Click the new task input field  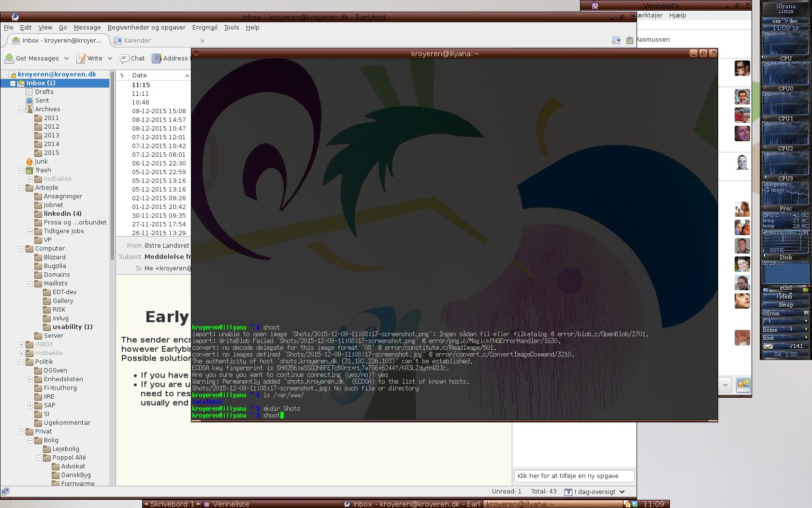(574, 476)
